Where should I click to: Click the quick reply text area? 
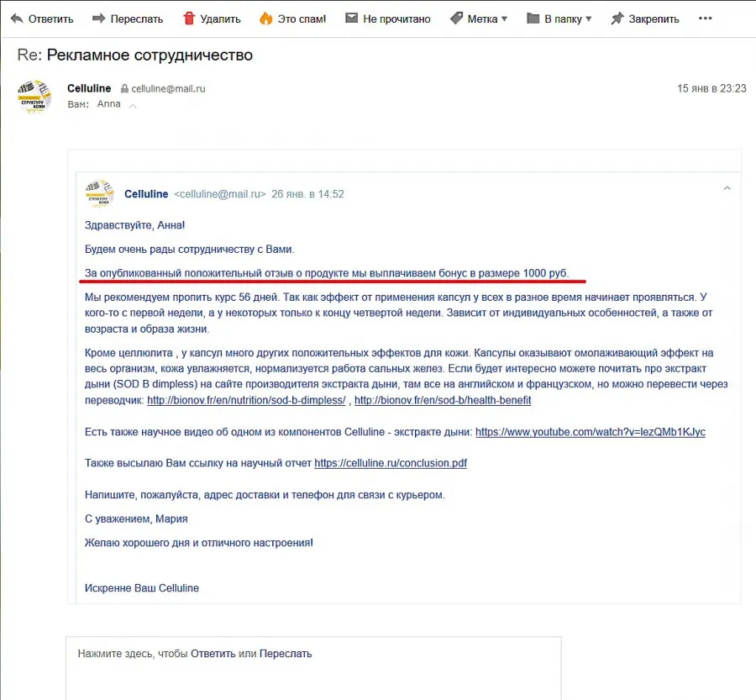tap(313, 668)
